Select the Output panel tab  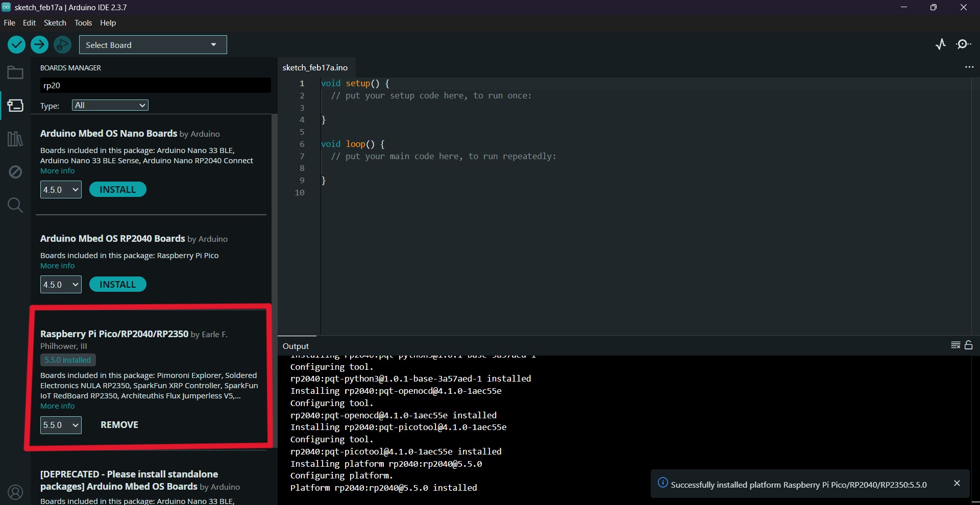coord(296,346)
